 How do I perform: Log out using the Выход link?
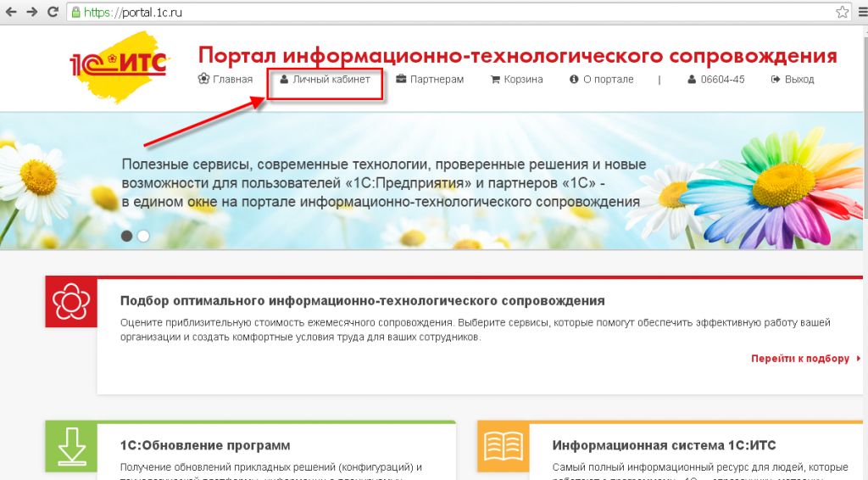pyautogui.click(x=793, y=80)
